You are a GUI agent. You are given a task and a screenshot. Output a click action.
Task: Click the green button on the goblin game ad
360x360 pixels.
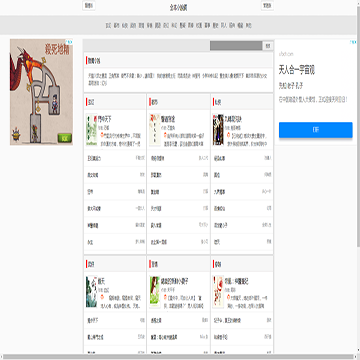(65, 138)
